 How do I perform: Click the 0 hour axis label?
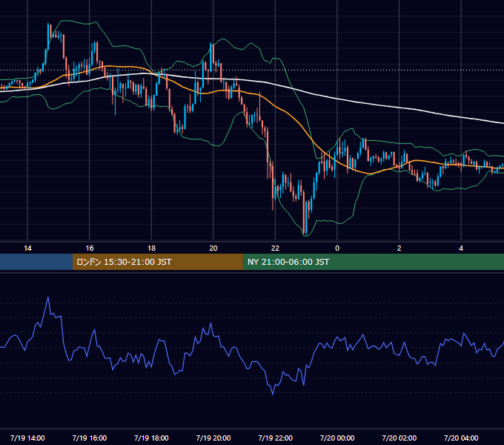(x=337, y=248)
